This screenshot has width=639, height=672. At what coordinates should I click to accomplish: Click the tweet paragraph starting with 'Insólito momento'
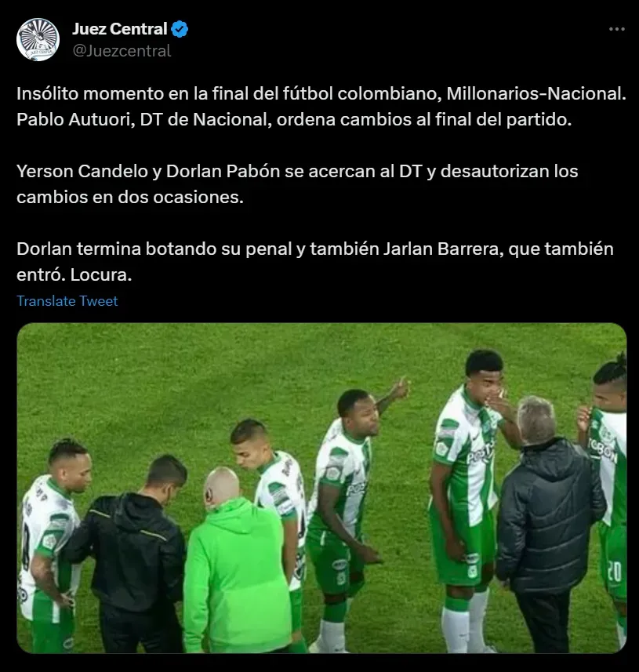[321, 107]
